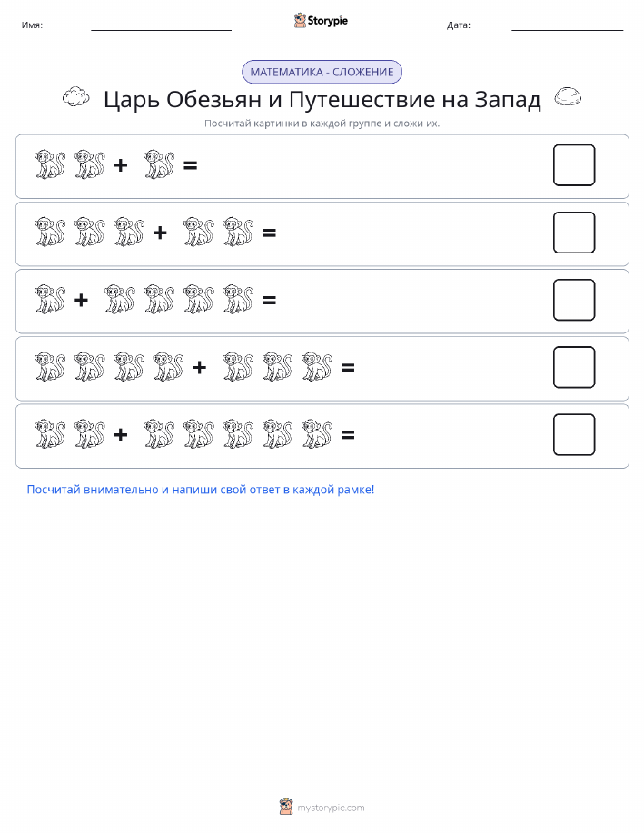Click the single monkey before plus in row three
Screen dimensions: 644x833
(x=50, y=299)
